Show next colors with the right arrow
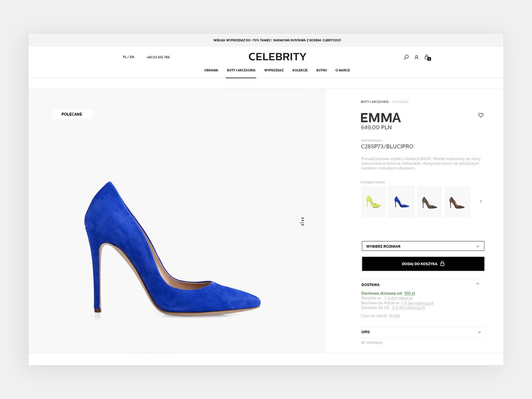The height and width of the screenshot is (399, 532). [481, 201]
